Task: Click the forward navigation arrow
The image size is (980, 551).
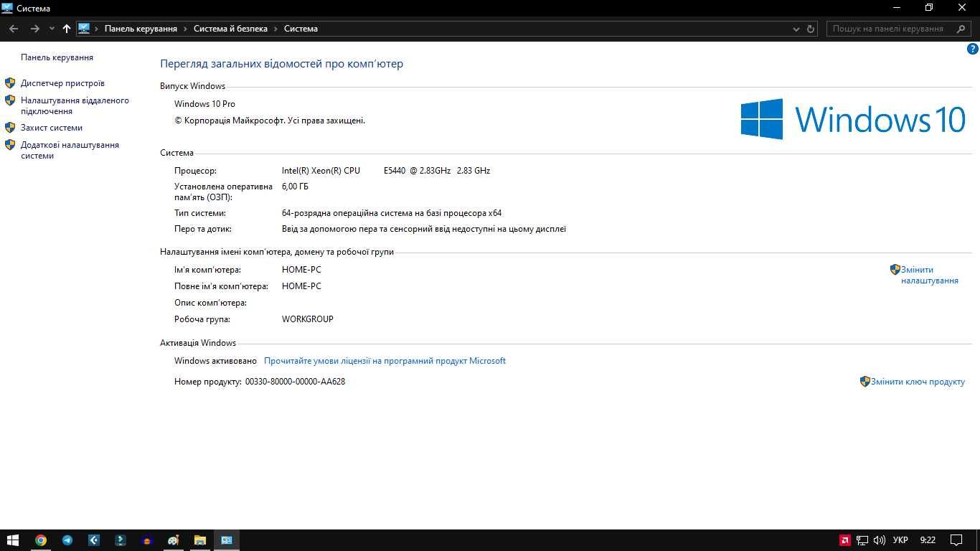Action: click(34, 29)
